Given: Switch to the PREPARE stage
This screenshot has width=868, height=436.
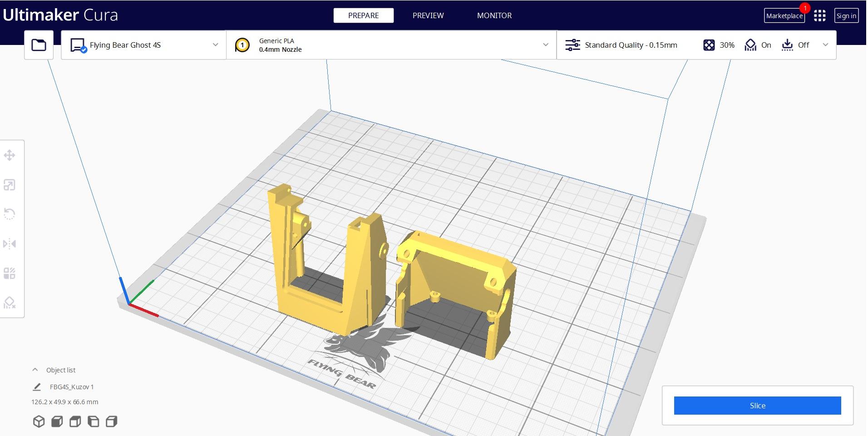Looking at the screenshot, I should [364, 15].
